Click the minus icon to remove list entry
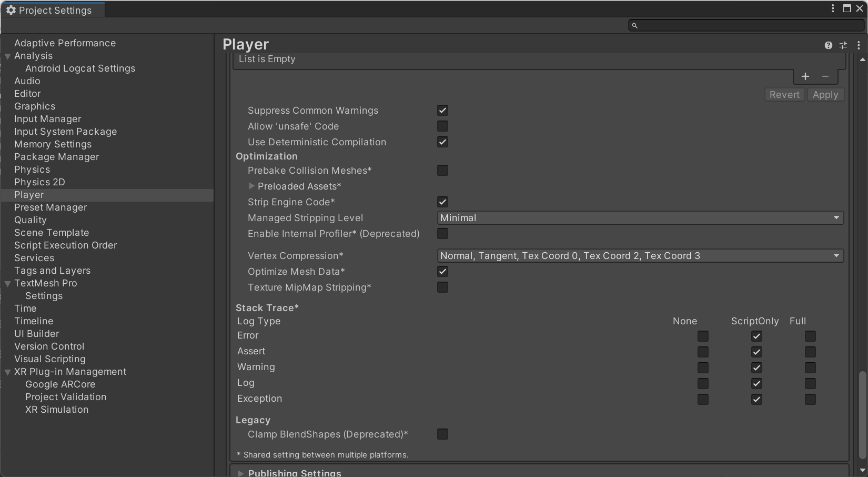The height and width of the screenshot is (477, 868). click(x=825, y=77)
